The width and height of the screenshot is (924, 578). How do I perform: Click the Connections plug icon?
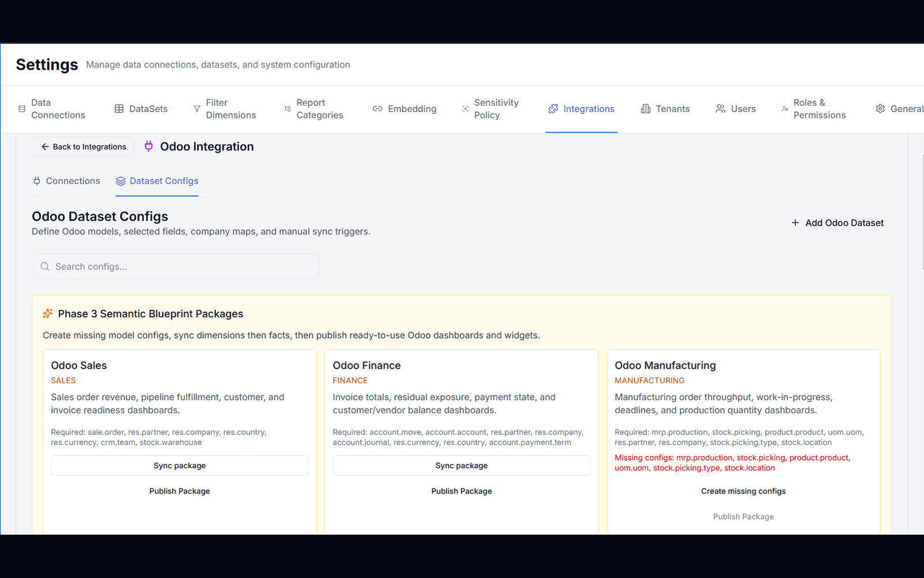[x=37, y=181]
